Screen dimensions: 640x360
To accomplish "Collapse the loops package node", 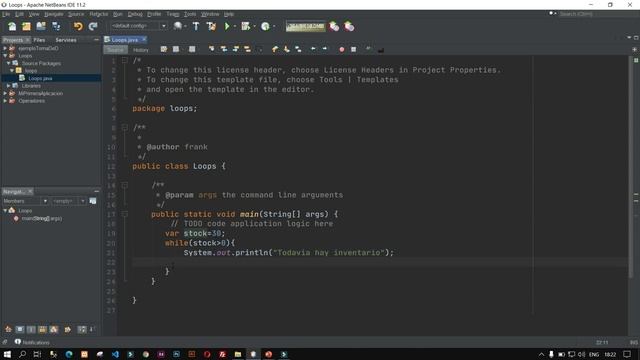I will [x=12, y=71].
